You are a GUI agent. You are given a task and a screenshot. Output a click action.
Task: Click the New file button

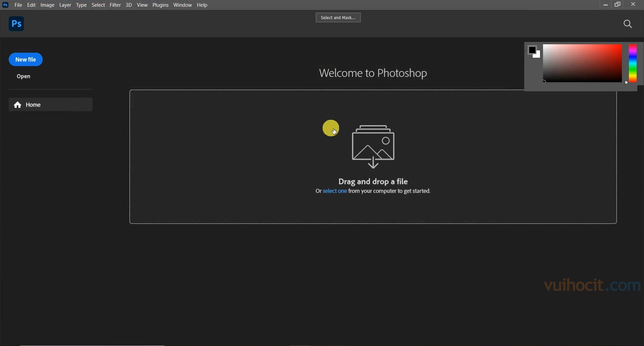[x=26, y=59]
